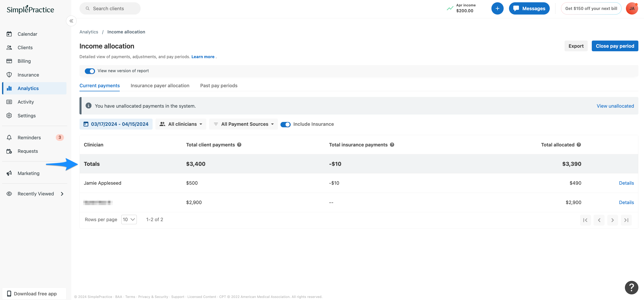Image resolution: width=644 pixels, height=300 pixels.
Task: Switch to Current payments tab
Action: (100, 86)
